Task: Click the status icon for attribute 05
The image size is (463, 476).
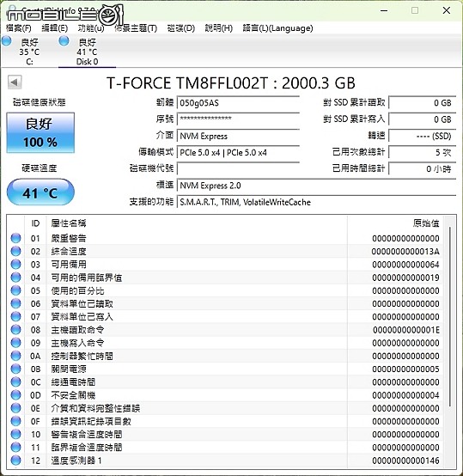Action: pos(15,290)
